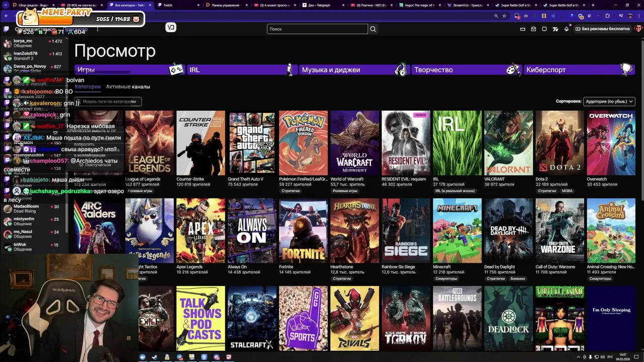Bookmark the page with the star icon
The width and height of the screenshot is (644, 362).
pyautogui.click(x=504, y=16)
